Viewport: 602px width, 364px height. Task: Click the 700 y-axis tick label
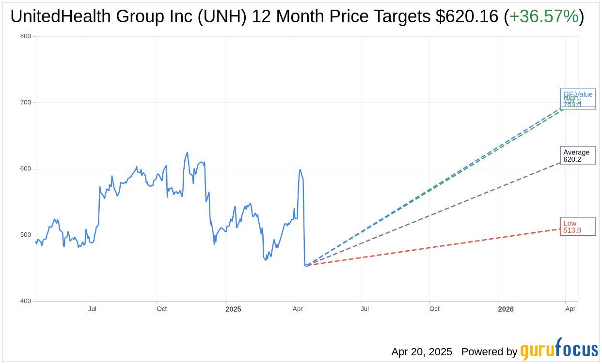point(25,103)
